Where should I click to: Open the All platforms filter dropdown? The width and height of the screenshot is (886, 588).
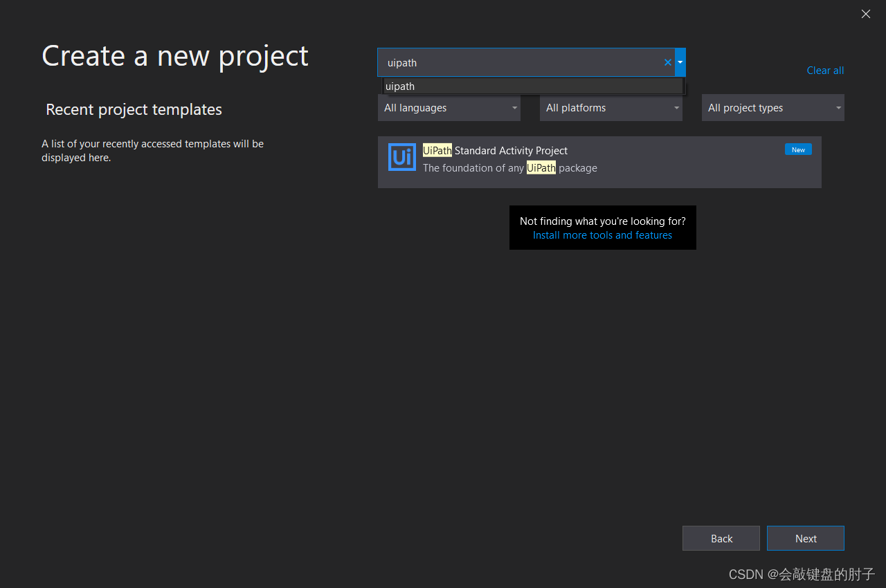[x=611, y=108]
